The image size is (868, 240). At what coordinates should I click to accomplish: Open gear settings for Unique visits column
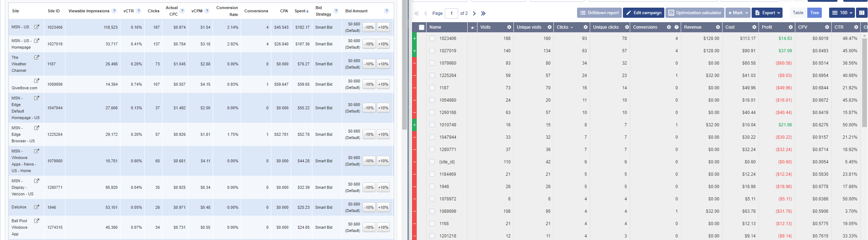point(549,27)
